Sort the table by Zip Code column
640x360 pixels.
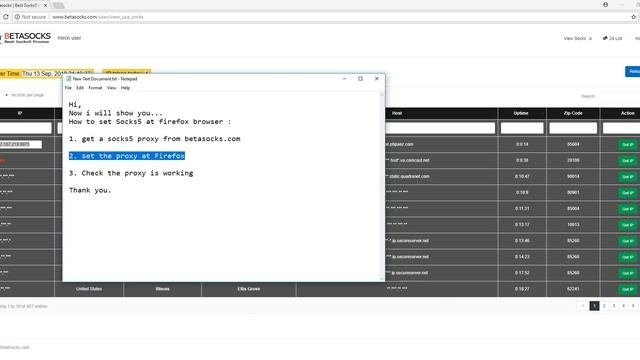(573, 113)
